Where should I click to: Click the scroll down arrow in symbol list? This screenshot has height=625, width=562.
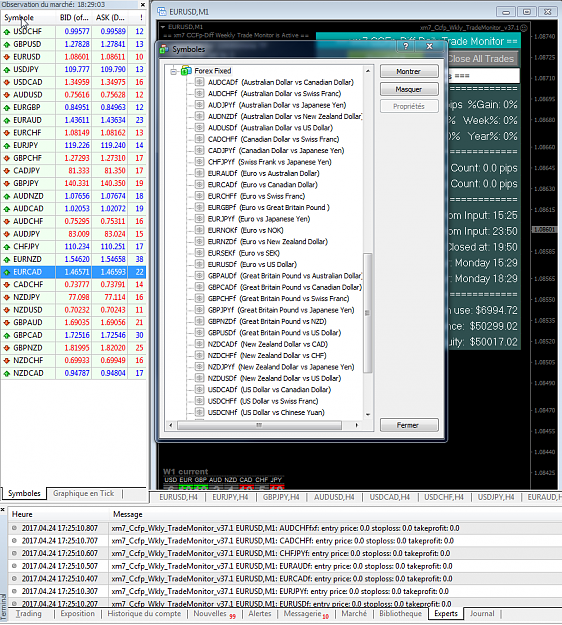[x=368, y=415]
